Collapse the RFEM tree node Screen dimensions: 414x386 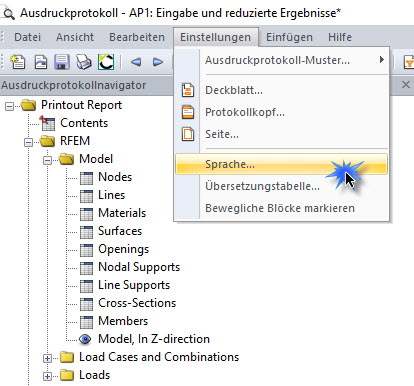29,142
